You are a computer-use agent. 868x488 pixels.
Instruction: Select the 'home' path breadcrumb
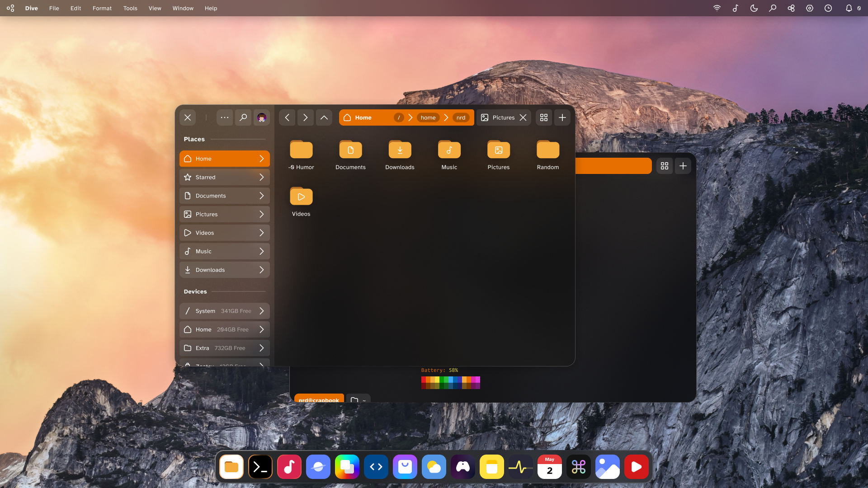[428, 117]
